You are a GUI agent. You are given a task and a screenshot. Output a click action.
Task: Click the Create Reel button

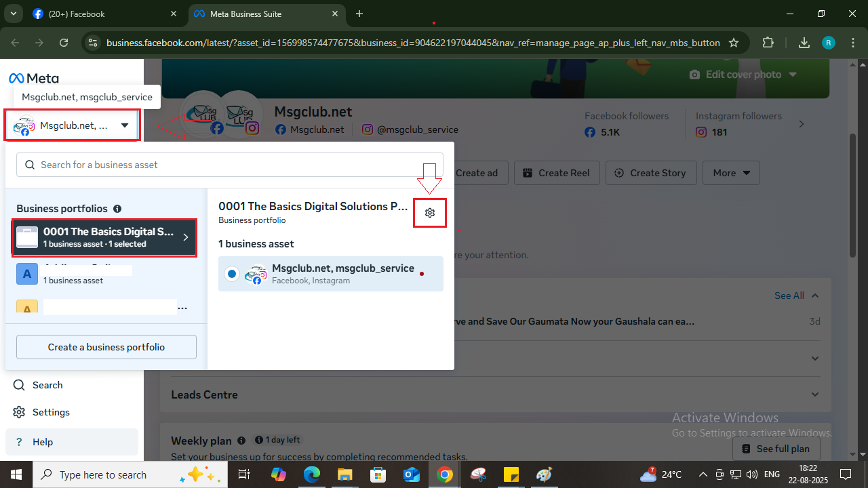click(x=555, y=173)
